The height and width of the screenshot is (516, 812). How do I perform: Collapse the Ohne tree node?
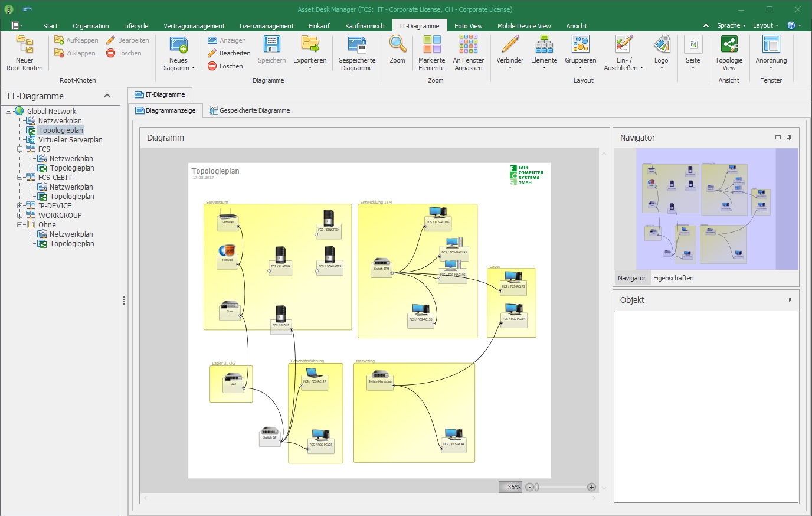pos(20,224)
